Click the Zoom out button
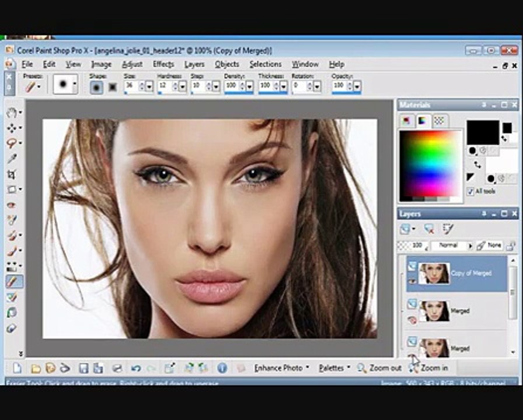 379,368
